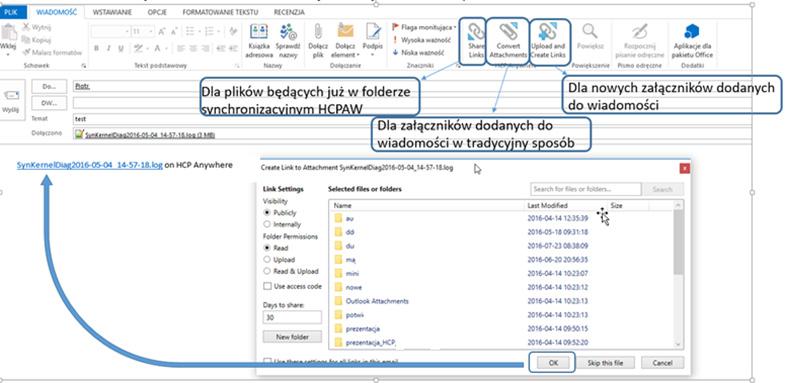Select the Outlook Attachments folder row
Image resolution: width=786 pixels, height=383 pixels.
[501, 301]
